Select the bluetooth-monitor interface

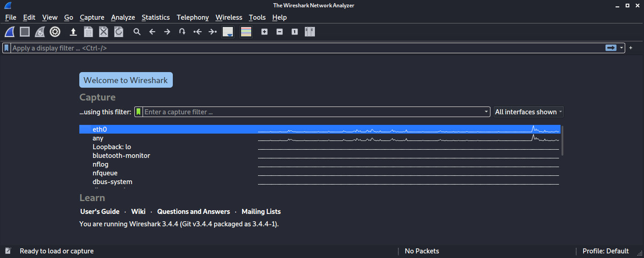click(x=320, y=156)
